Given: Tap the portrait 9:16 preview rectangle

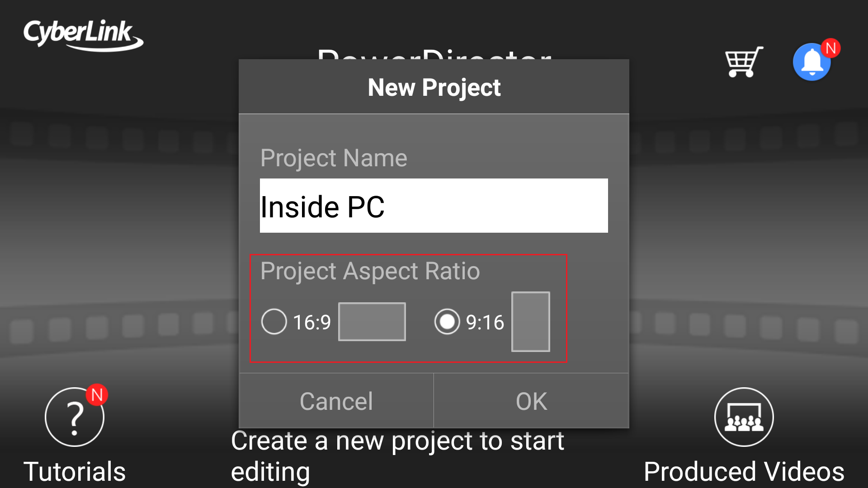Looking at the screenshot, I should pos(531,322).
